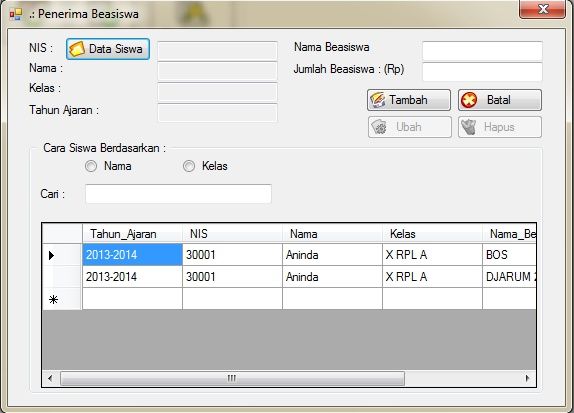Screen dimensions: 574x413
Task: Select the DJARUM cell in second row
Action: 509,277
